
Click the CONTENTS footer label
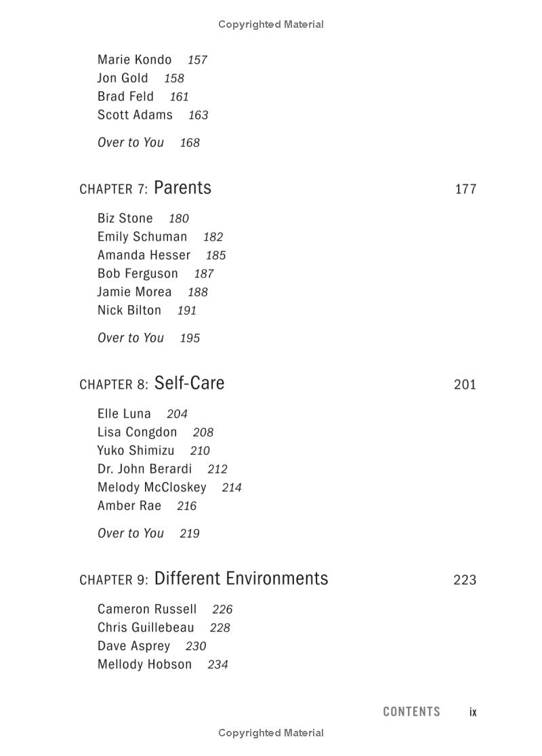pyautogui.click(x=411, y=711)
